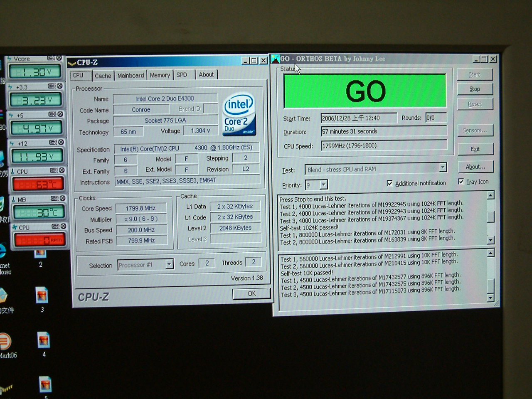This screenshot has height=399, width=532.
Task: Open desktop file icon labeled 3
Action: pos(42,296)
